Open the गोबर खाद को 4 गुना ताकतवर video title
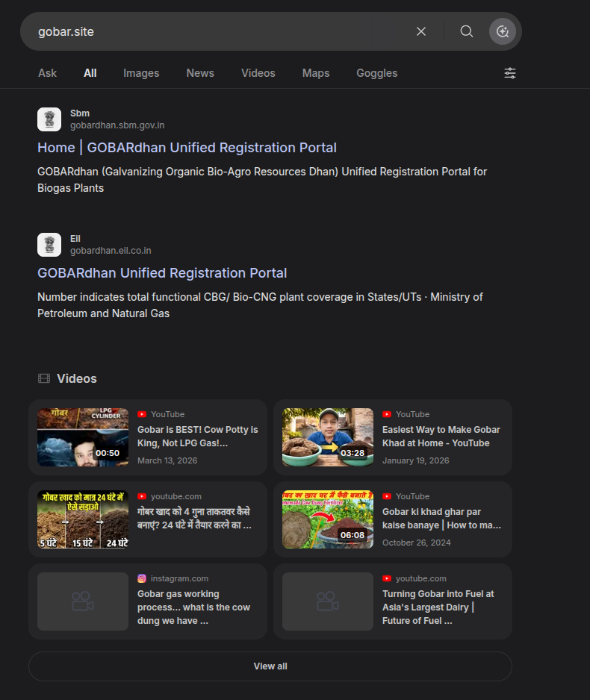This screenshot has width=590, height=700. point(194,519)
